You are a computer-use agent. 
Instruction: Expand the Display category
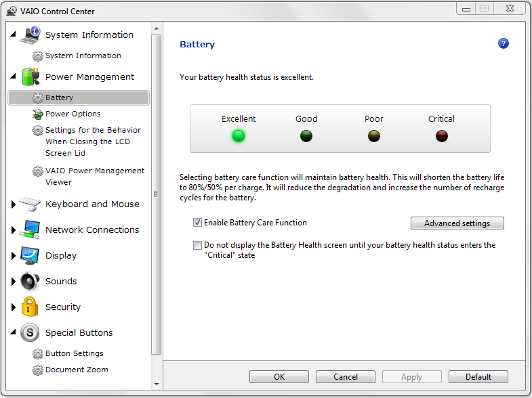14,256
